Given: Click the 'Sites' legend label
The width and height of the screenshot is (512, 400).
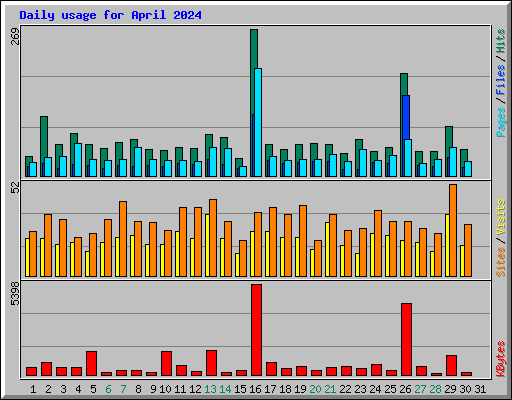Looking at the screenshot, I should point(501,262).
